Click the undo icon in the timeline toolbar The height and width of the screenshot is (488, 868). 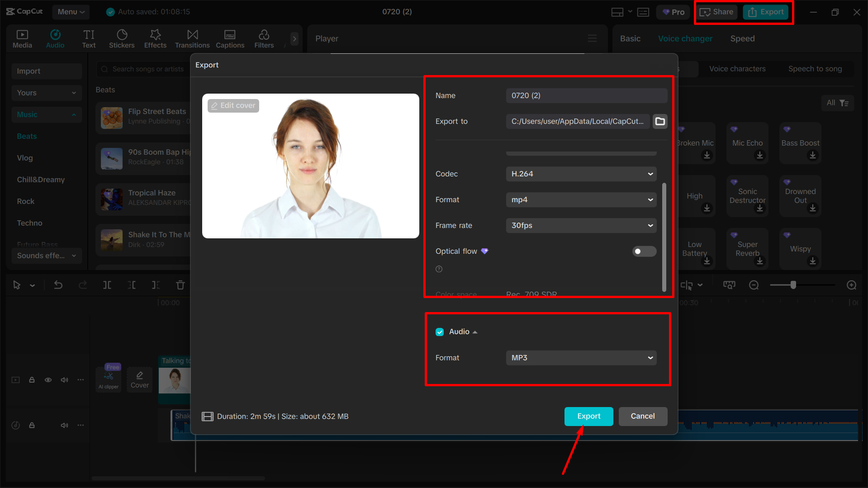coord(58,285)
